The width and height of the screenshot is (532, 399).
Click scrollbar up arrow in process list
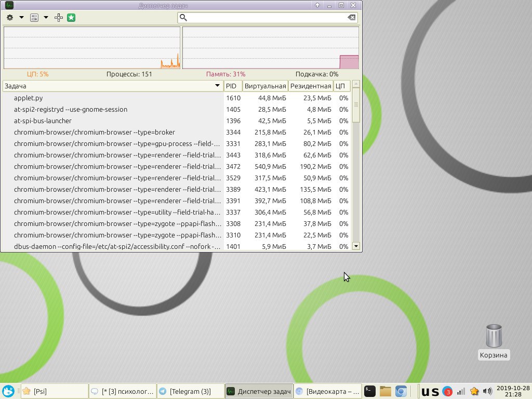356,84
